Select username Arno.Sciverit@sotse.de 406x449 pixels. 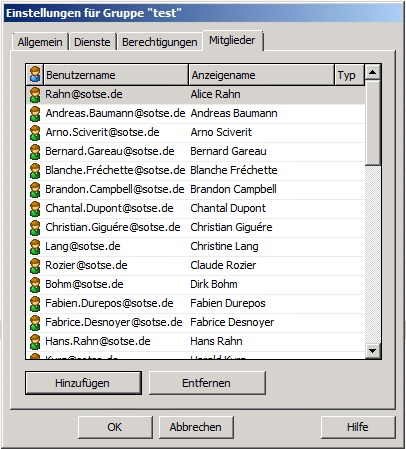coord(102,132)
